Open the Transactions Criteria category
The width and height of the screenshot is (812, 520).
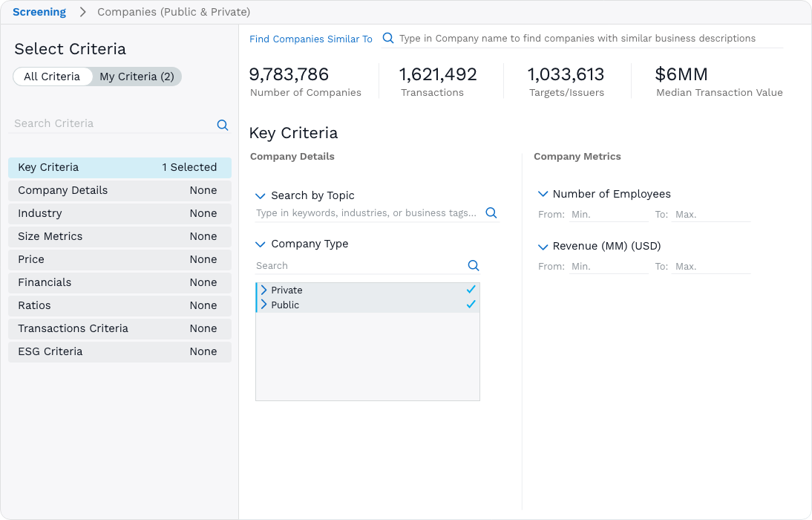pos(119,328)
